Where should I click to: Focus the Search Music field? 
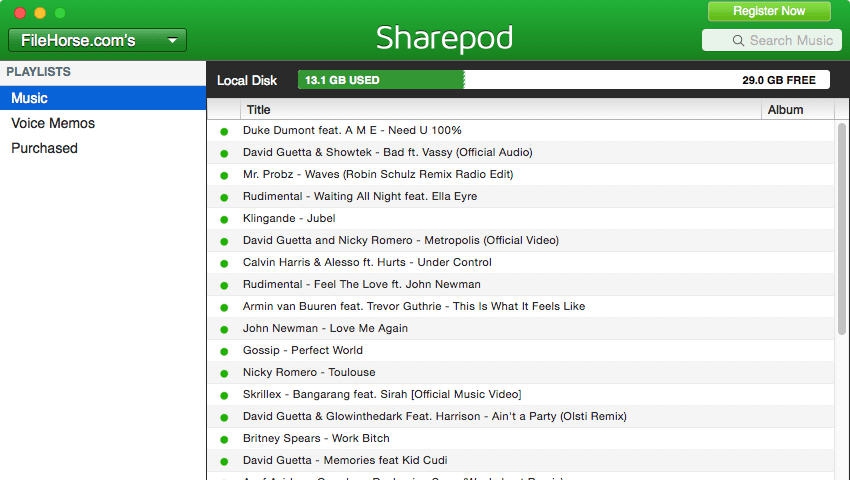pyautogui.click(x=771, y=40)
